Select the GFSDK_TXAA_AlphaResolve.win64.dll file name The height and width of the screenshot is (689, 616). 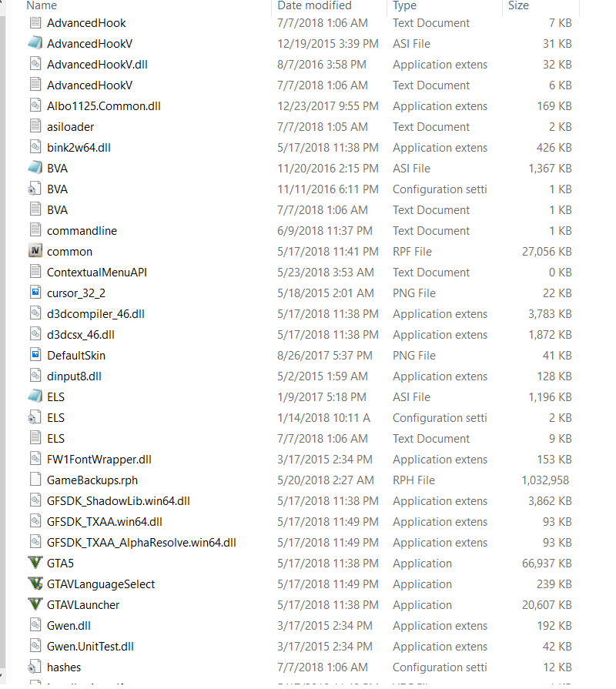142,543
